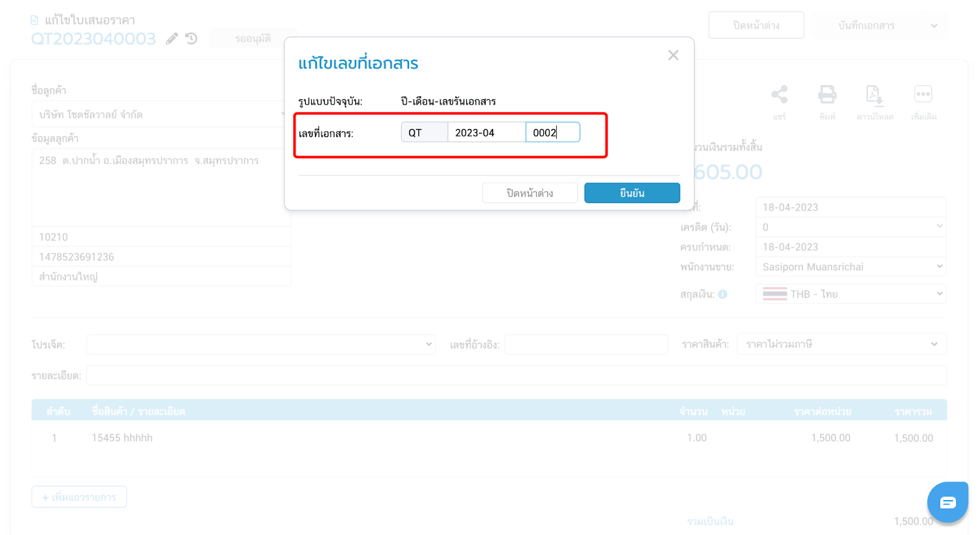Open the THB currency dropdown

click(850, 294)
